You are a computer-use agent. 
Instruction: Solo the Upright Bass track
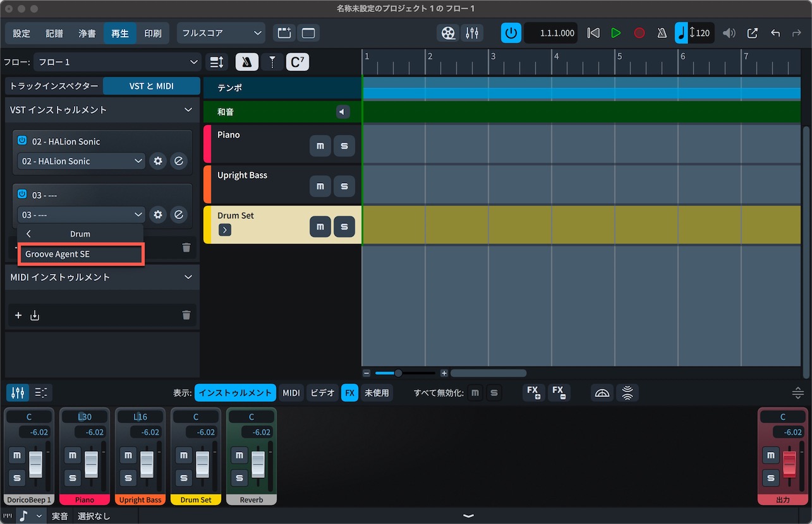(344, 186)
